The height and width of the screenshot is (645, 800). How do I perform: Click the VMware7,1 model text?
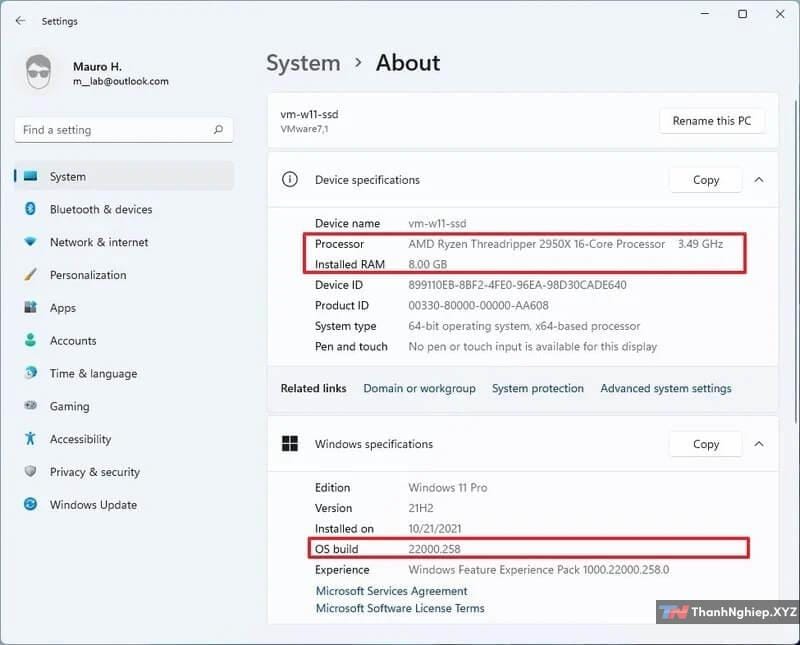[x=305, y=129]
